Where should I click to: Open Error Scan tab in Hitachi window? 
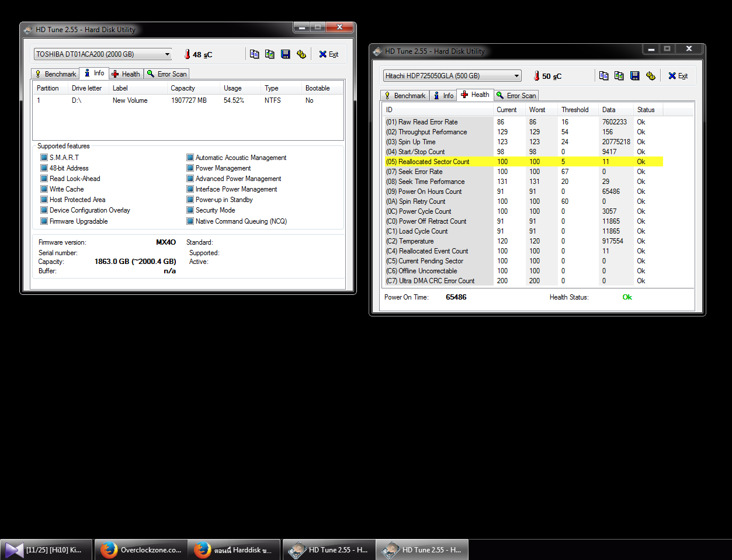click(x=516, y=96)
